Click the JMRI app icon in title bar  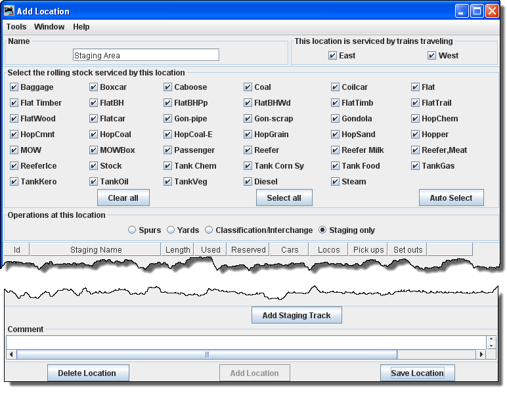tap(9, 11)
